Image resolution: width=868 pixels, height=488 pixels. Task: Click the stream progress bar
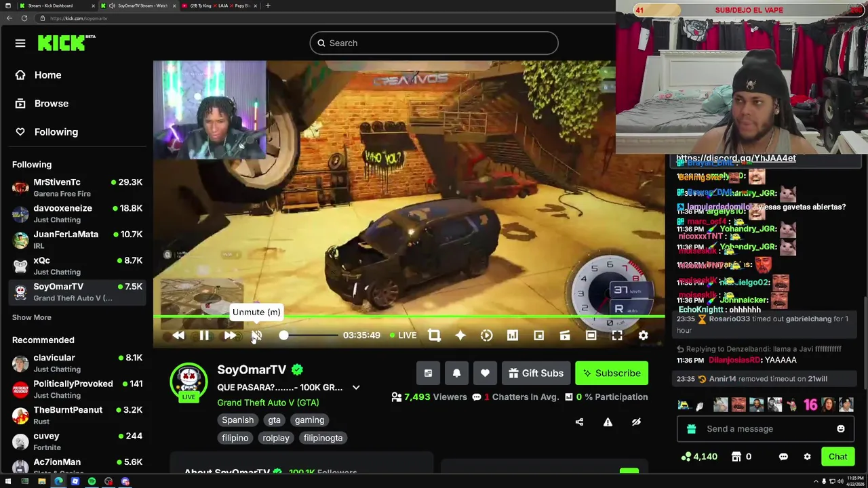coord(409,317)
